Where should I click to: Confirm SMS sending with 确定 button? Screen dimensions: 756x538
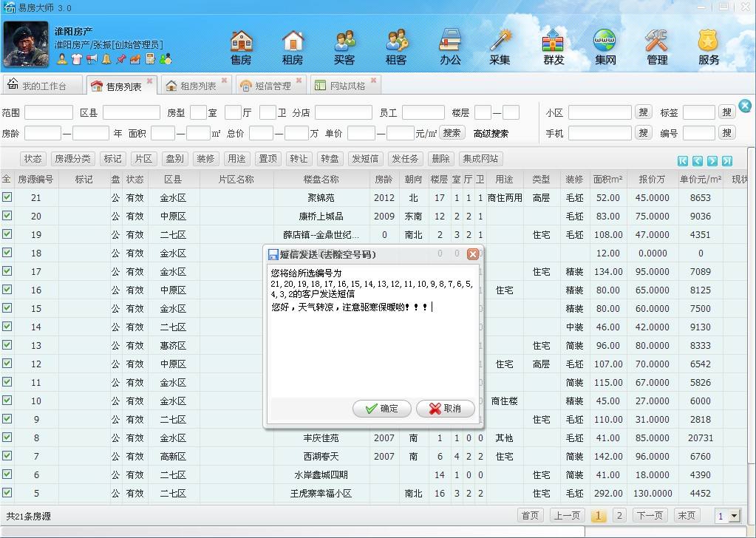380,409
